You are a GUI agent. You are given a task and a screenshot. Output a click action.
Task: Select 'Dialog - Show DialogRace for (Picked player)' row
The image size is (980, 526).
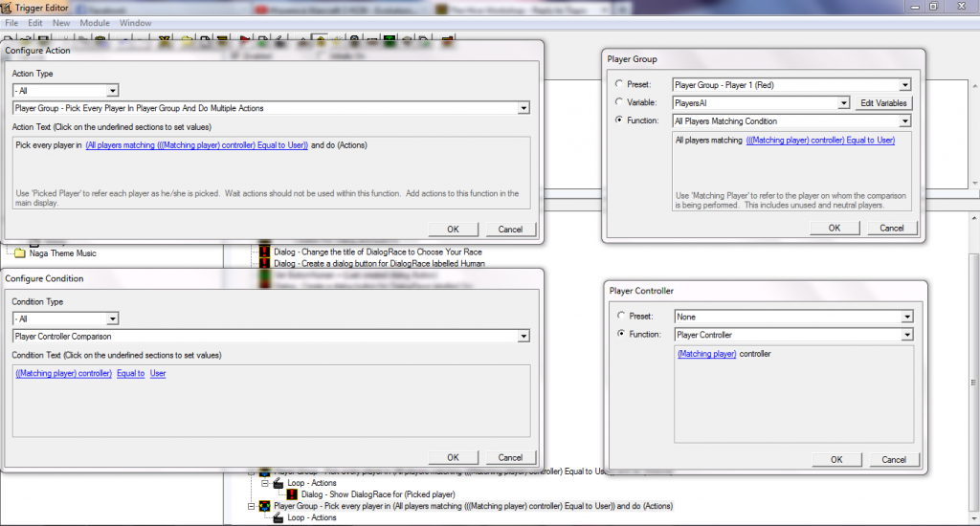coord(377,494)
